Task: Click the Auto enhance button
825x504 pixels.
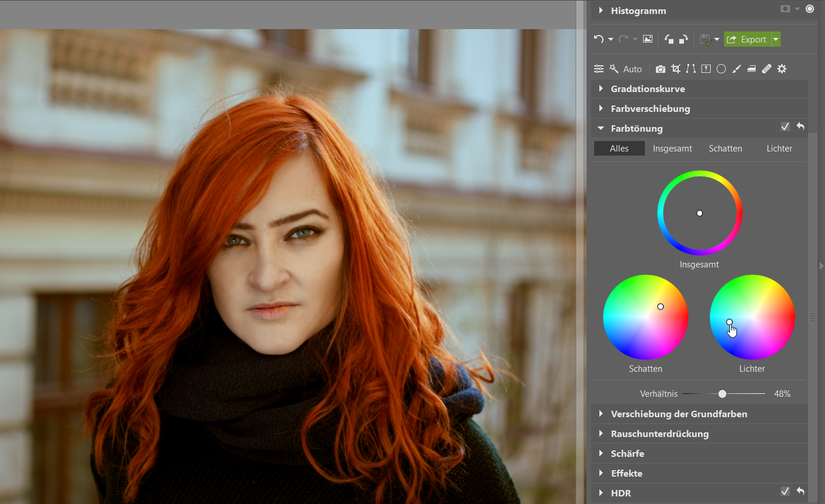Action: tap(626, 69)
